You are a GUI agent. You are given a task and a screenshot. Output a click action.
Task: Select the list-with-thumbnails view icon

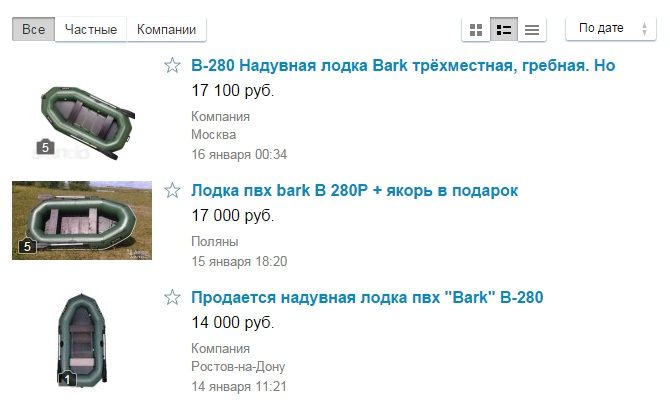504,29
